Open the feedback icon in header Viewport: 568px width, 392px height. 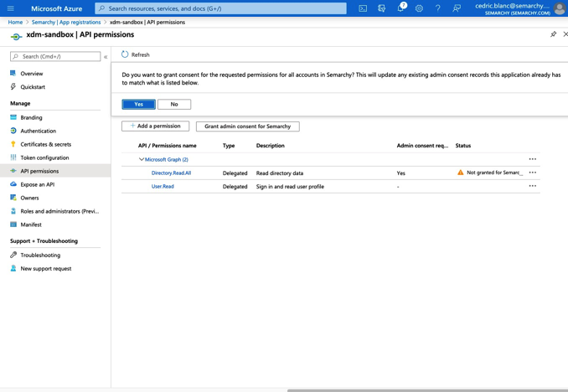pos(457,8)
